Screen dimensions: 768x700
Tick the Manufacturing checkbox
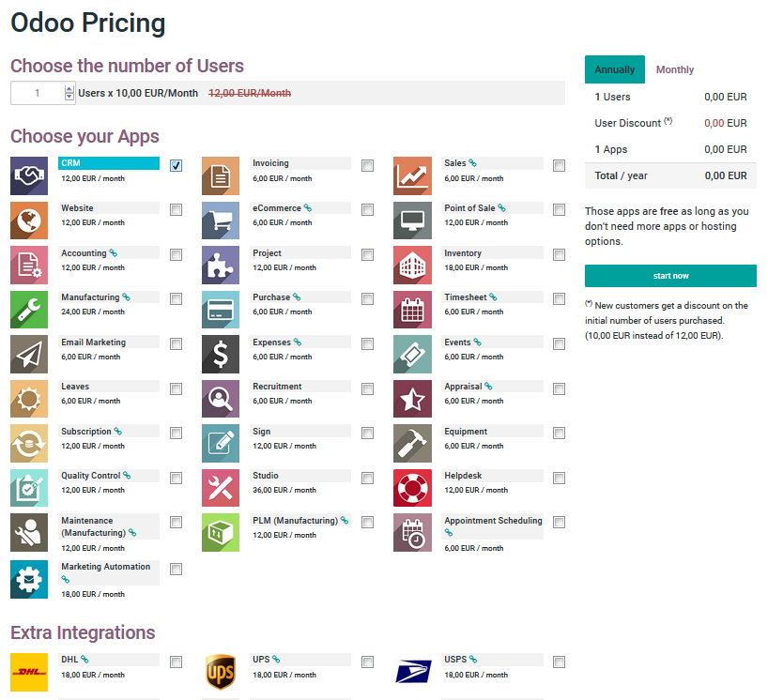176,298
